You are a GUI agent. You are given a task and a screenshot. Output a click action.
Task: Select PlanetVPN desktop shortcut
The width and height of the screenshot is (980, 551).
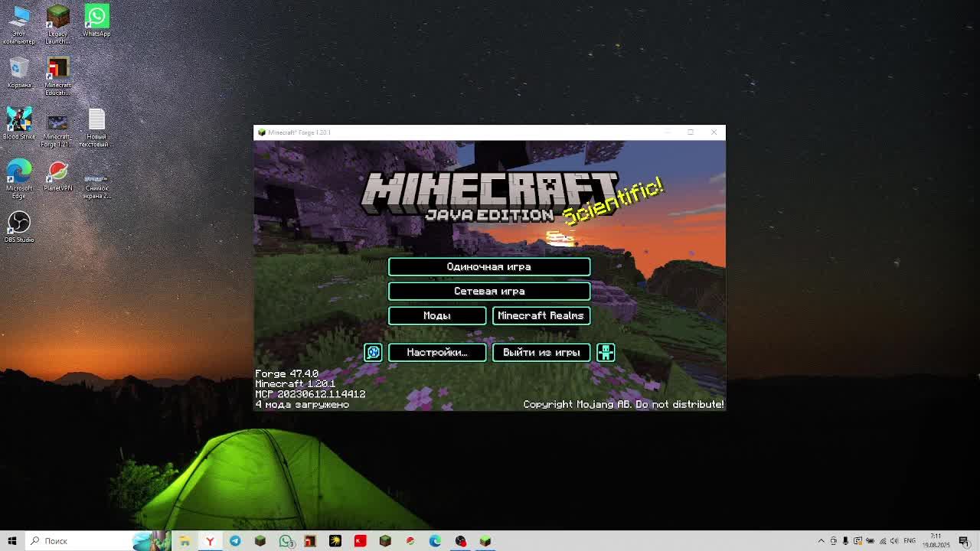coord(57,176)
